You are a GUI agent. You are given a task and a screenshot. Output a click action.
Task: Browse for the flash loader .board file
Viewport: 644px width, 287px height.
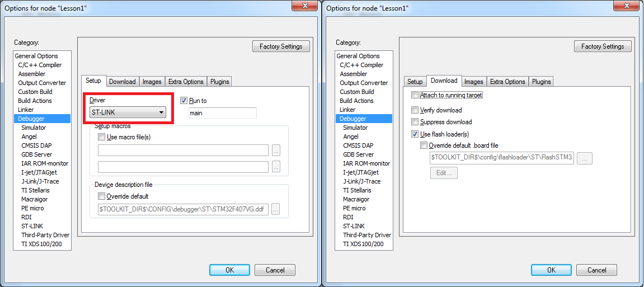pyautogui.click(x=585, y=158)
